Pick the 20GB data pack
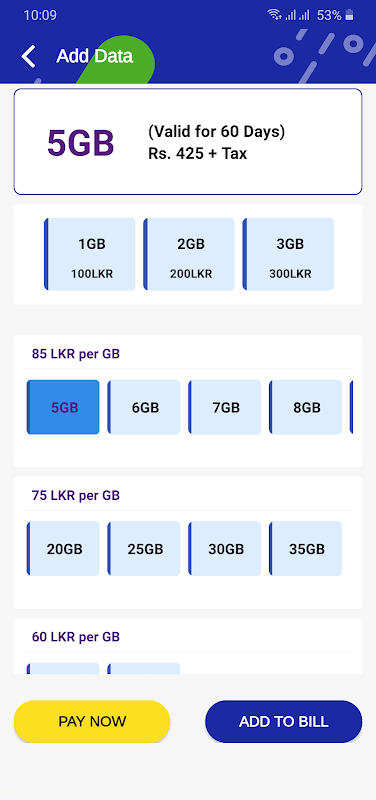The width and height of the screenshot is (376, 800). [x=63, y=548]
